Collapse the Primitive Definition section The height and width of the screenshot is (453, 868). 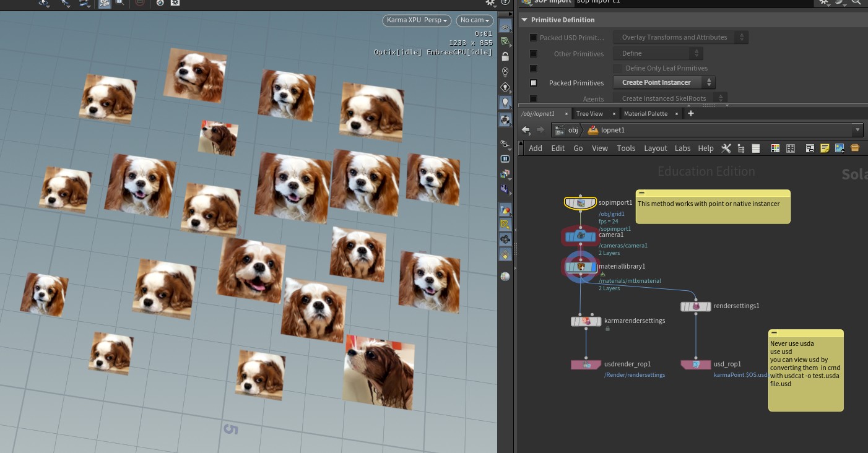524,20
